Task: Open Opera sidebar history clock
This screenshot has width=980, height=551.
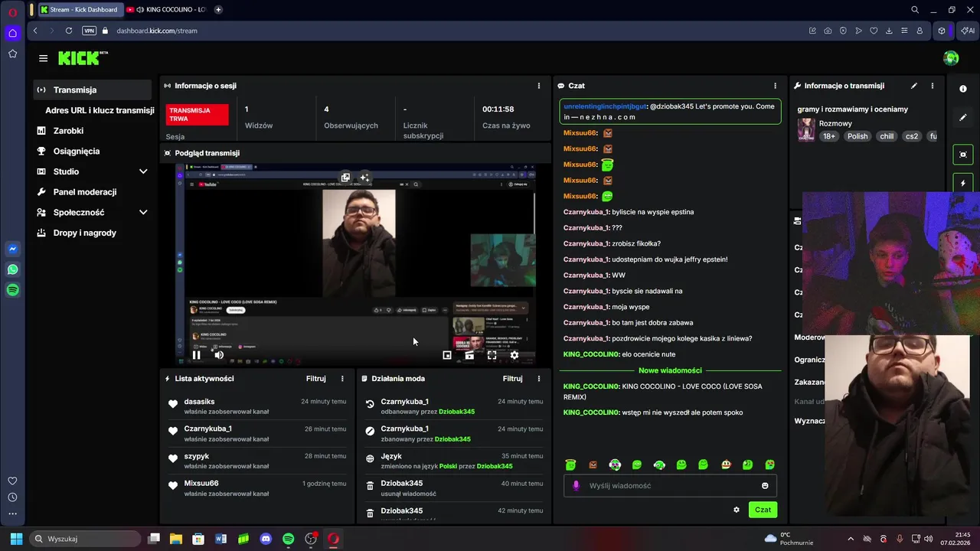Action: (12, 497)
